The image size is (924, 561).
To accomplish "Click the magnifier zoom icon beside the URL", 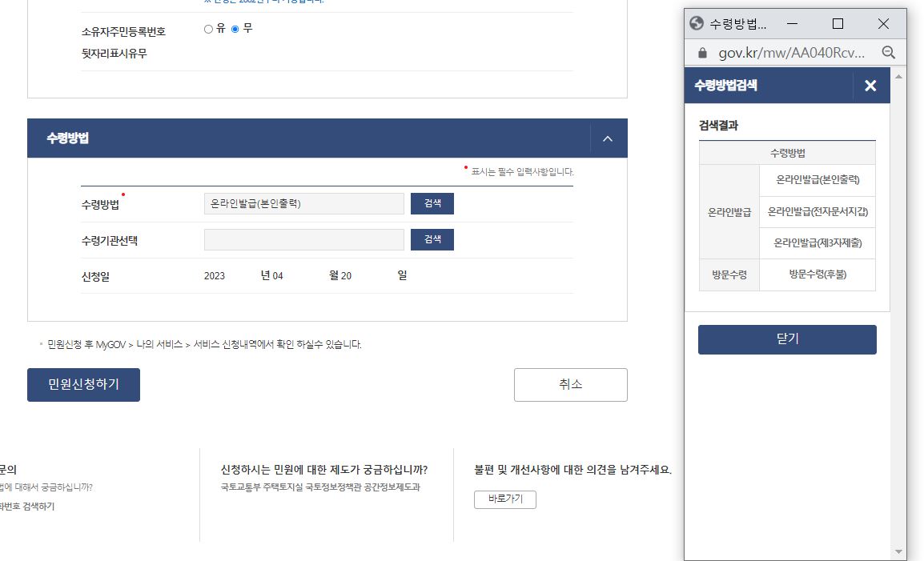I will coord(889,53).
